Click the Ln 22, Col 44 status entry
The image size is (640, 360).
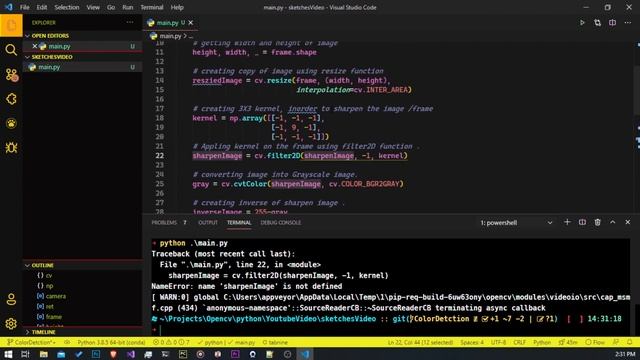tap(420, 342)
